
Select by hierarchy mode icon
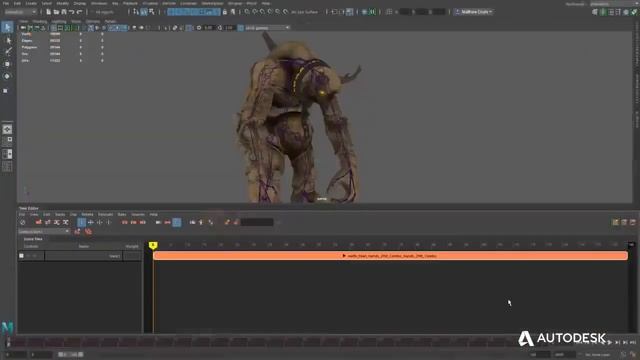click(136, 12)
